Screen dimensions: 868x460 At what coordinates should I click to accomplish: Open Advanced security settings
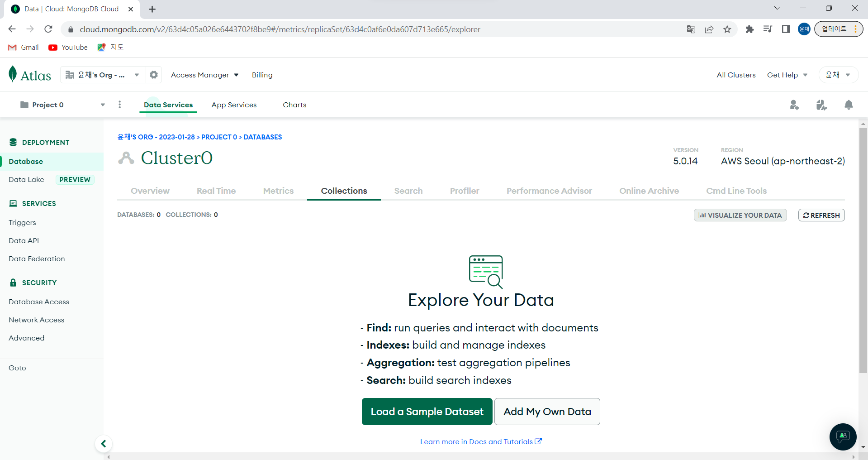tap(26, 338)
